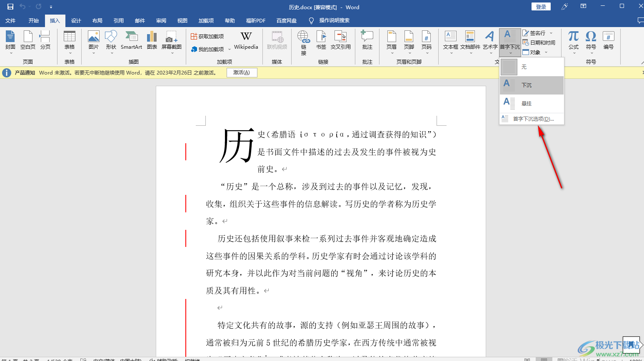
Task: Undo the last action
Action: [22, 7]
